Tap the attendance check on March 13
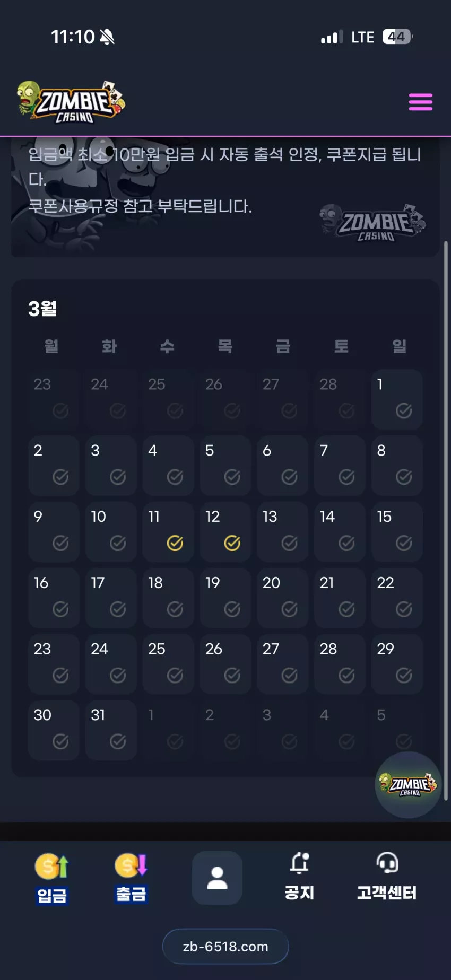Image resolution: width=451 pixels, height=980 pixels. pos(289,543)
